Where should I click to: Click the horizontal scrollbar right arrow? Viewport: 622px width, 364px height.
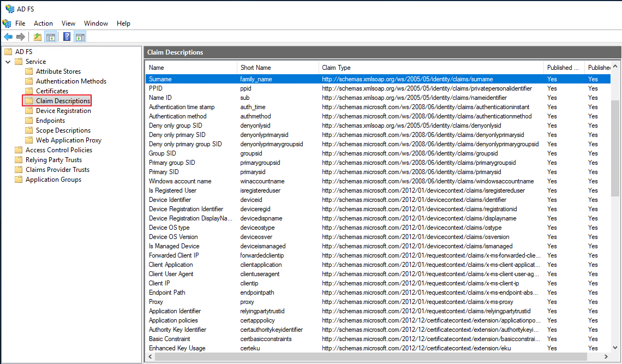(606, 356)
